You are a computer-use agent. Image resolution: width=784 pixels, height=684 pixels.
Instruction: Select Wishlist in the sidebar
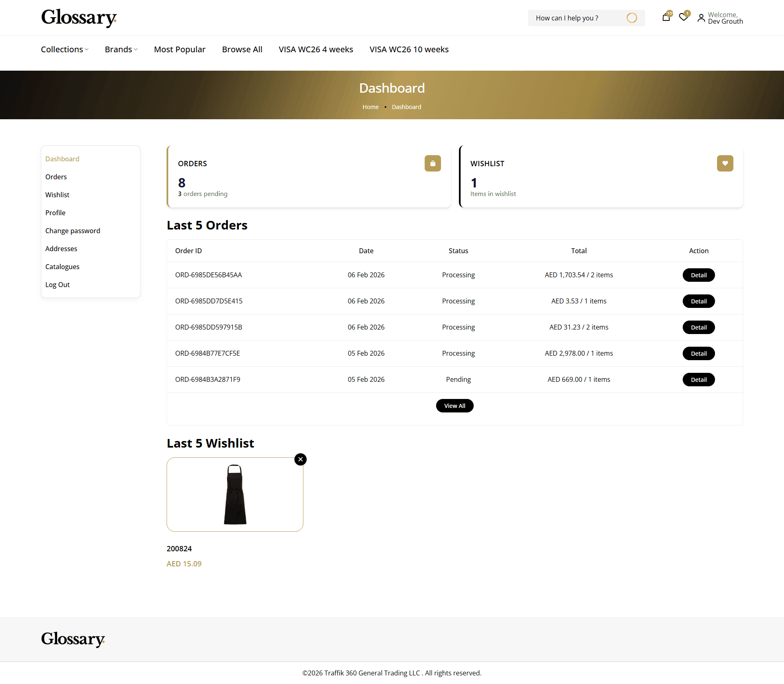point(57,195)
